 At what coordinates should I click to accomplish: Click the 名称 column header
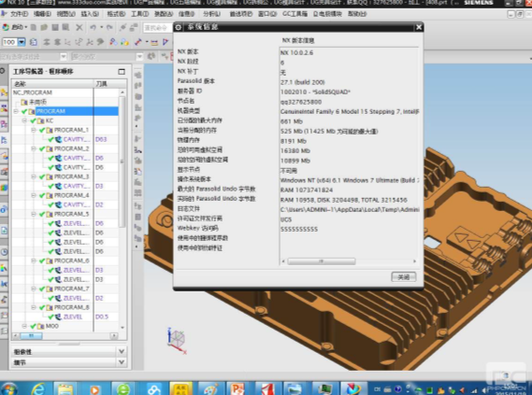[x=52, y=84]
